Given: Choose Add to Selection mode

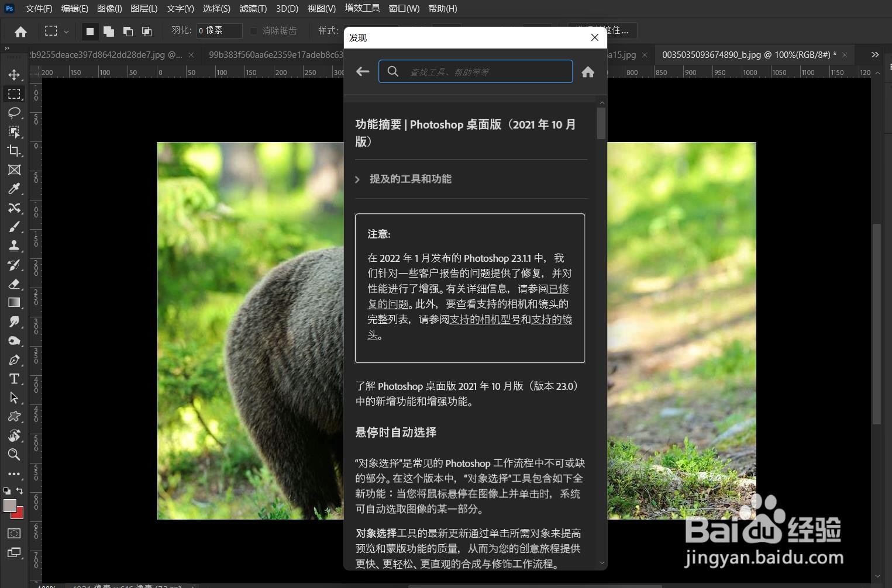Looking at the screenshot, I should click(x=109, y=31).
